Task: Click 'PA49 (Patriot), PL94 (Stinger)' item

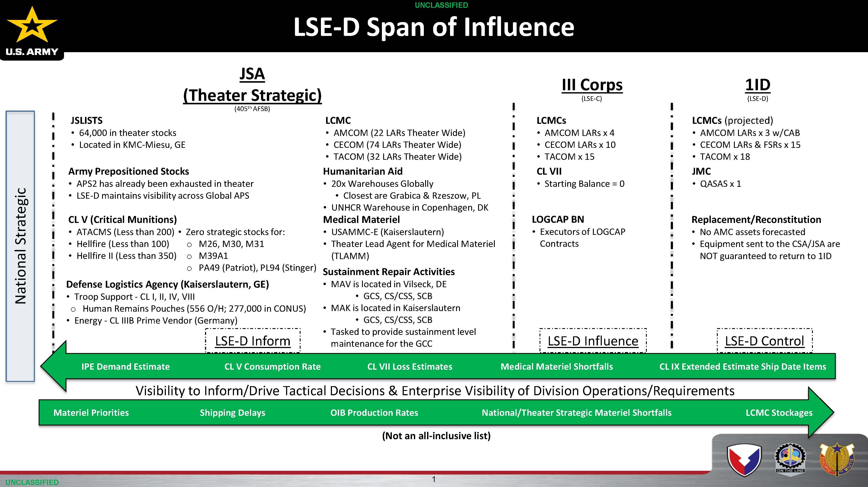Action: tap(257, 268)
